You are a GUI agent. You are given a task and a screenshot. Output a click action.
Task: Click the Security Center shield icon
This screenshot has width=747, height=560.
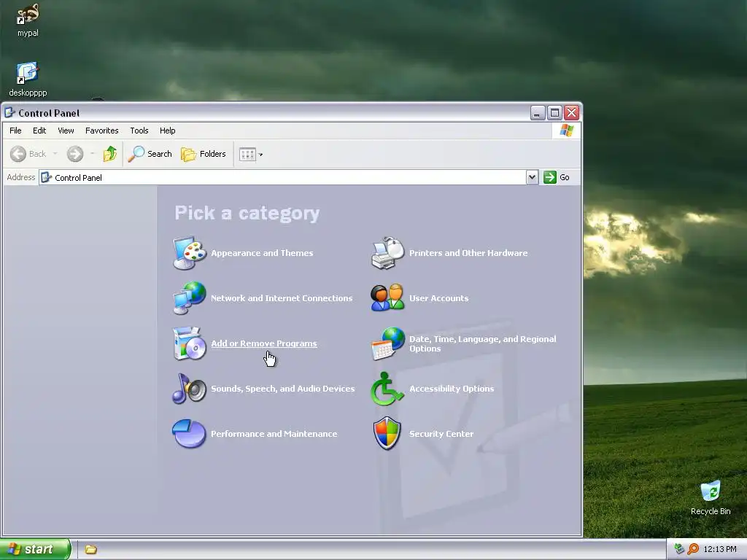pos(387,433)
